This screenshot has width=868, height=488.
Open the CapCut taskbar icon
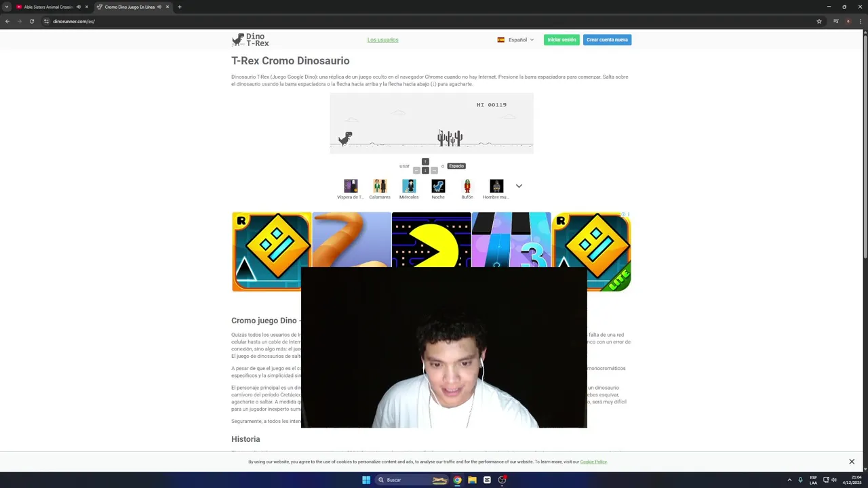coord(487,480)
